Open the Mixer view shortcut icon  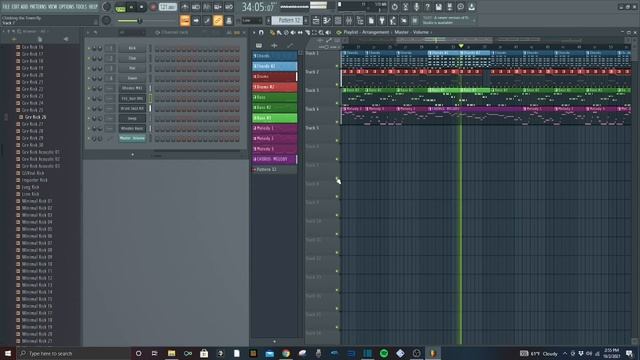point(349,20)
